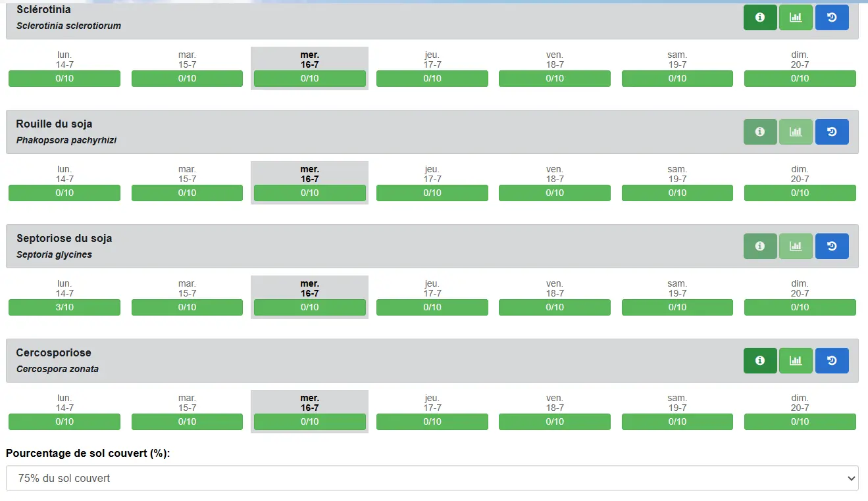Select Rouille du soja bar for jeu. 17-7
The image size is (868, 501).
tap(432, 193)
